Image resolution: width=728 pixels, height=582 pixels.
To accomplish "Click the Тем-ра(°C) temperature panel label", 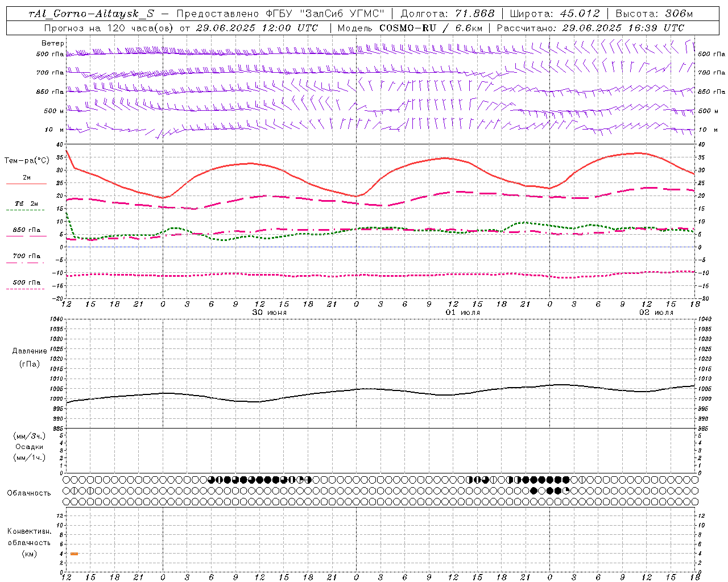I will point(27,161).
